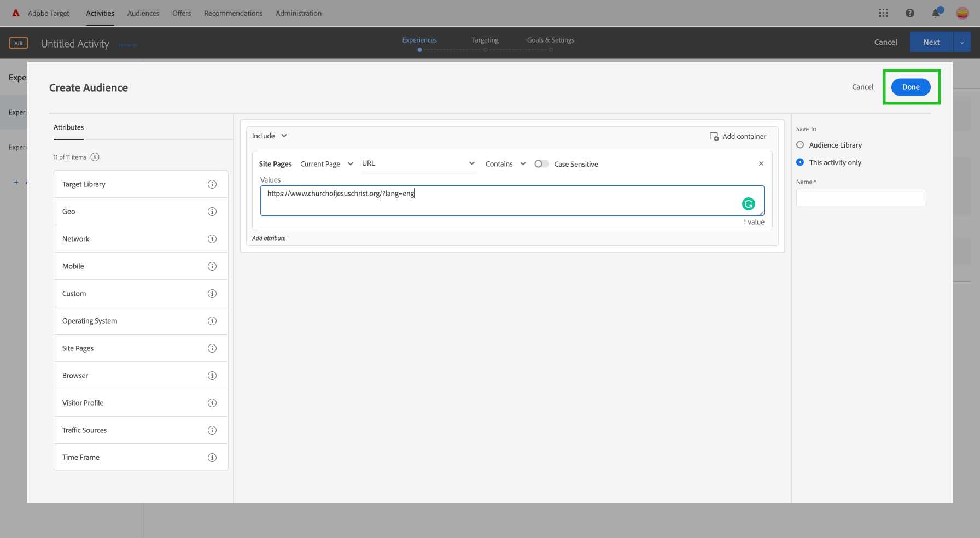The width and height of the screenshot is (980, 538).
Task: Open the Recommendations menu
Action: 233,13
